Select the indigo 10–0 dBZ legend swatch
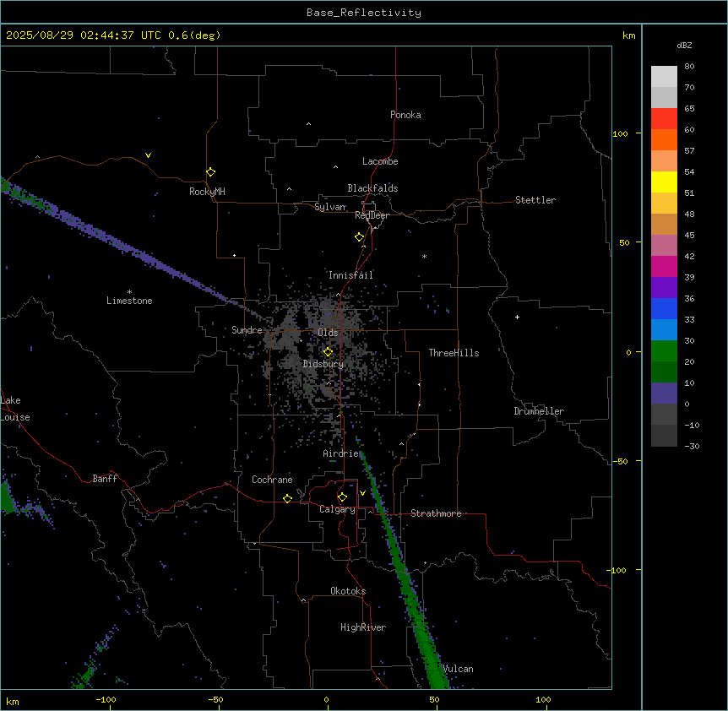 [x=664, y=393]
